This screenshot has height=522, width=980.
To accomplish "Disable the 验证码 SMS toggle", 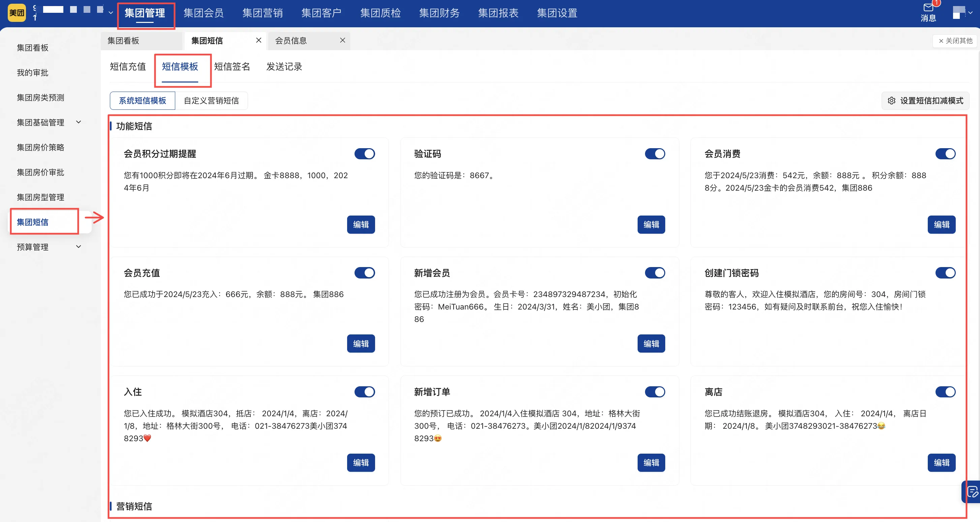I will [655, 154].
